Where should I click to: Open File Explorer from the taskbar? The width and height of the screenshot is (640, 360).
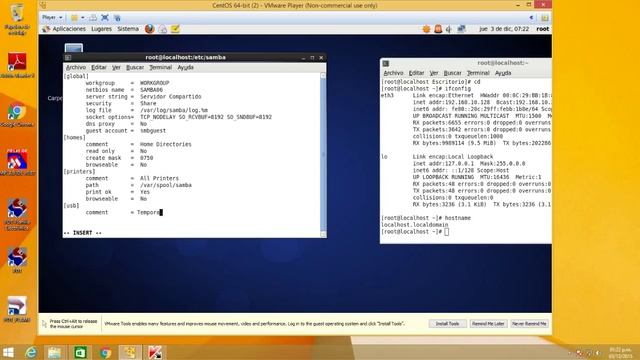pos(54,353)
